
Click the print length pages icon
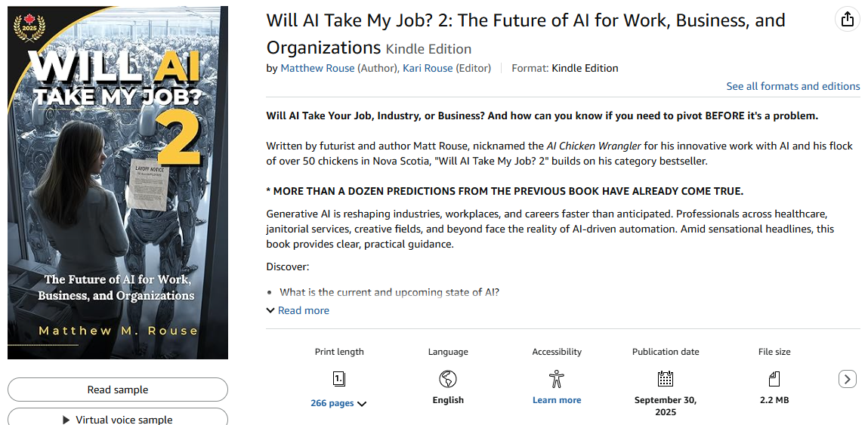(339, 378)
